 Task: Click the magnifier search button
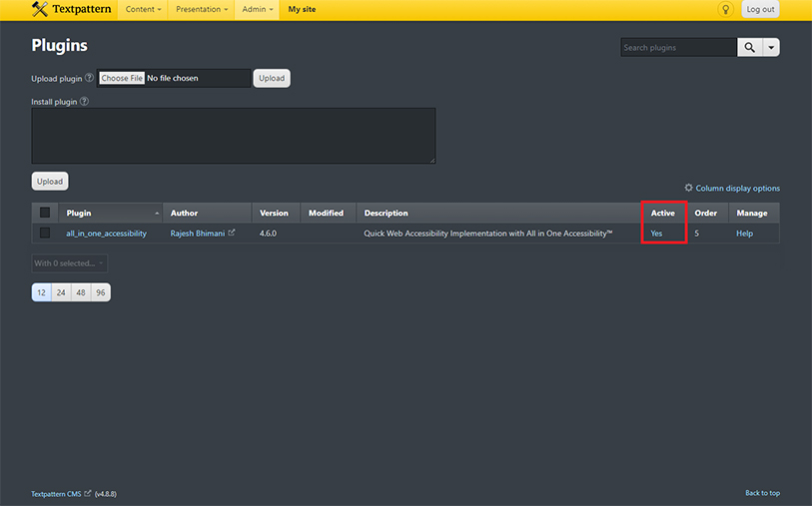[x=749, y=48]
